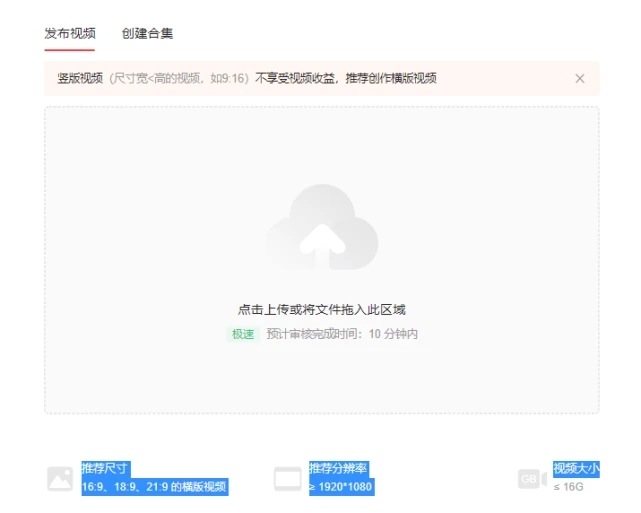641x513 pixels.
Task: Click the green 极速 badge
Action: [x=243, y=334]
